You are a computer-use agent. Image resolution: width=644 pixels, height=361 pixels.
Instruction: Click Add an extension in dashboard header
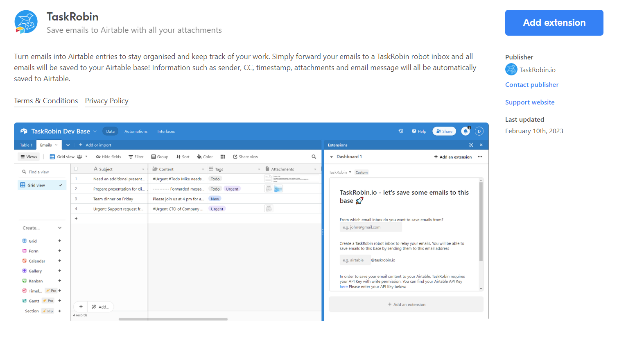453,157
